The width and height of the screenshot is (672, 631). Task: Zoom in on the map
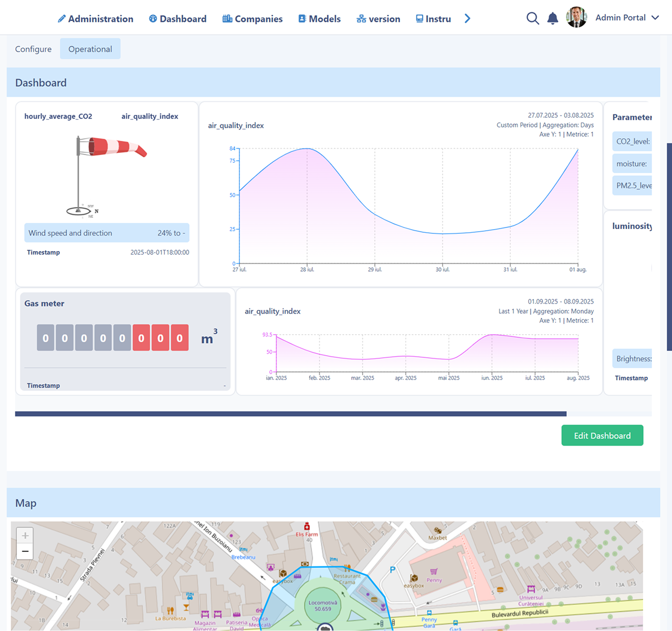(25, 535)
